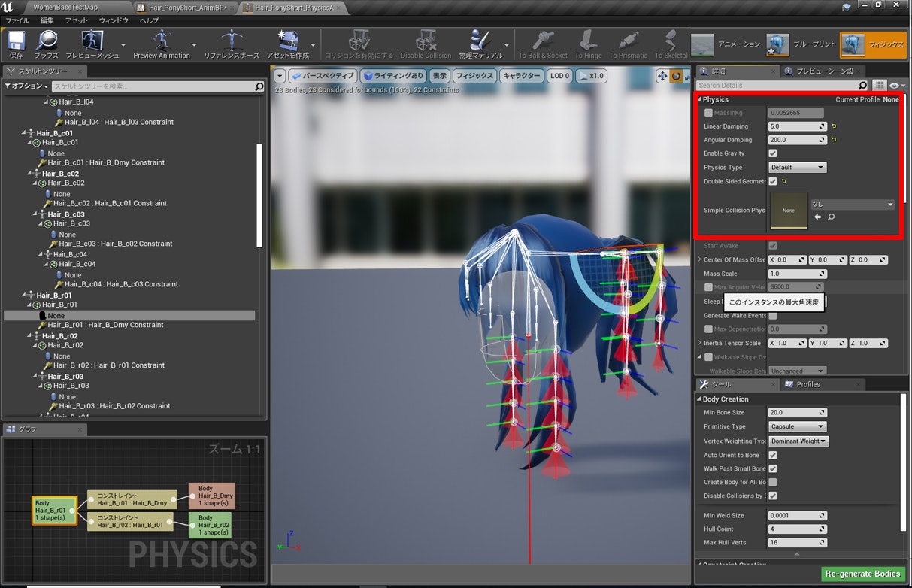Click the Disable Collision icon
Screen dimensions: 912x588
(426, 41)
